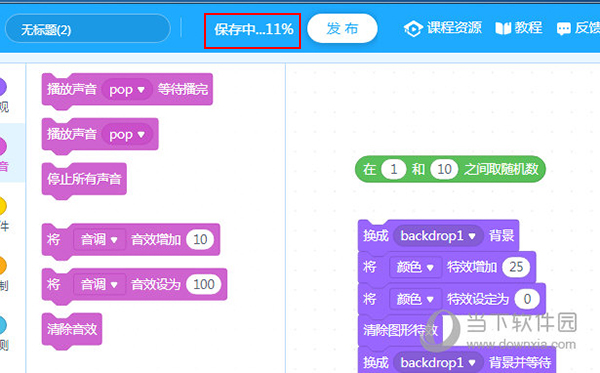Click 播放声音 label on block without 等待播完
This screenshot has width=600, height=373.
[72, 134]
